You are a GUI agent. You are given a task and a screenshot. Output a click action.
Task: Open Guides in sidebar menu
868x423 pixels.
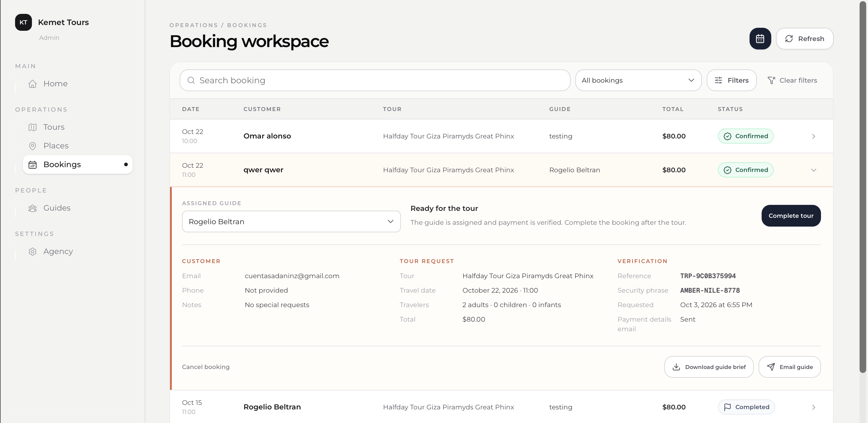coord(77,208)
